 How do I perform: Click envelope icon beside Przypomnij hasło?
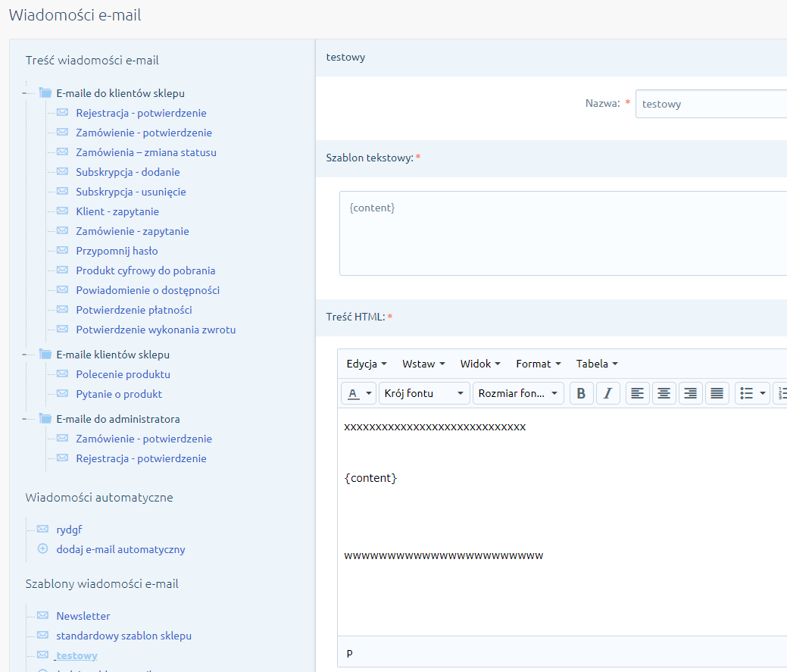pyautogui.click(x=62, y=251)
